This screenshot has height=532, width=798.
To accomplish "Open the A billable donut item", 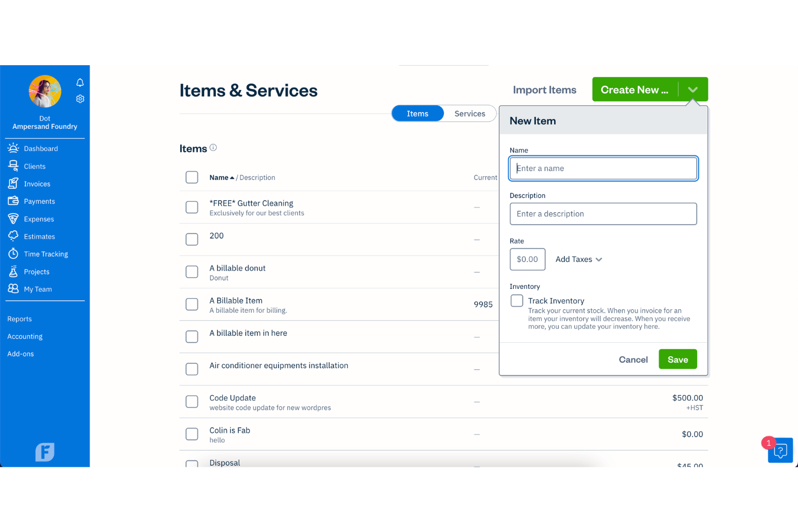I will [237, 268].
